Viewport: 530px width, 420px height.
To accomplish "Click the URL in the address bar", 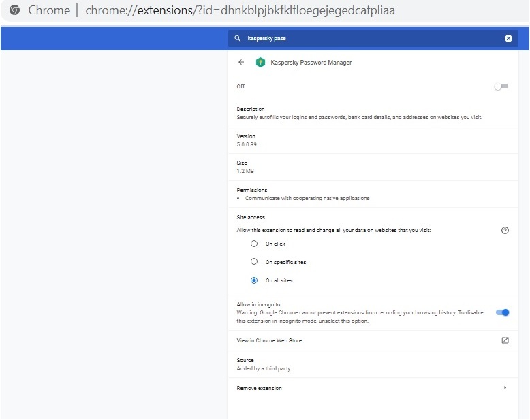I will pyautogui.click(x=240, y=10).
